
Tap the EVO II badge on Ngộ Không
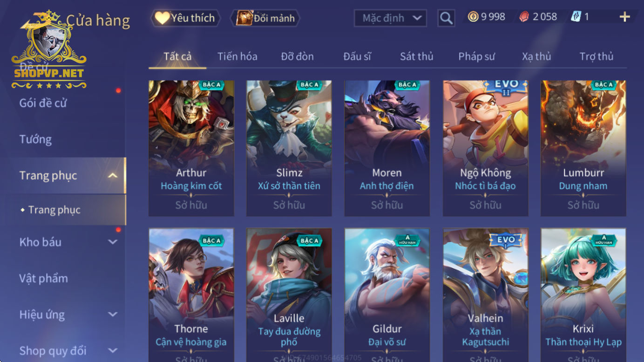coord(506,87)
